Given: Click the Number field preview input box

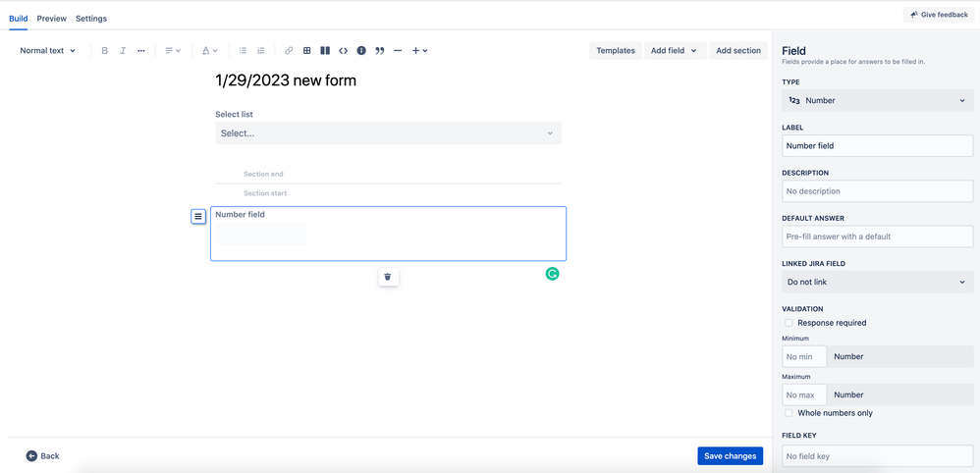Looking at the screenshot, I should [x=262, y=233].
